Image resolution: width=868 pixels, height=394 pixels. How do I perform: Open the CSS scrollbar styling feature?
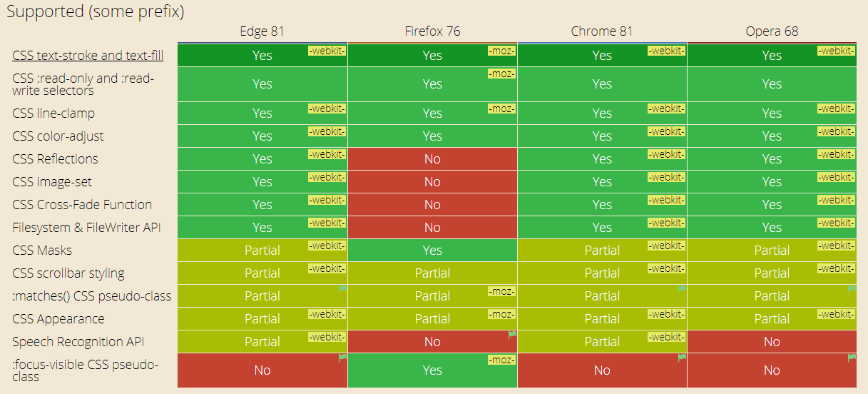(x=68, y=273)
